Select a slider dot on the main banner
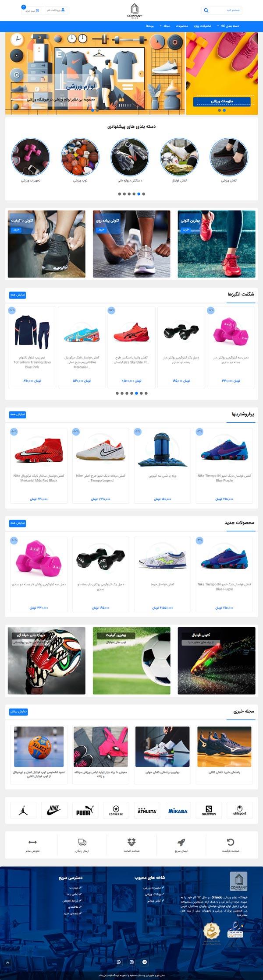Screen dimensions: 263x980 point(92,110)
